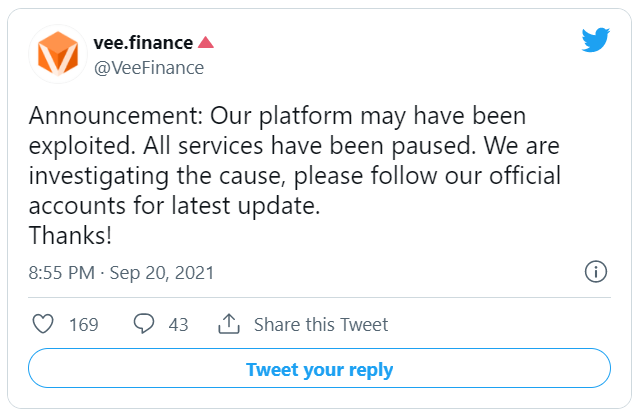Click the Tweet your reply button

coord(319,368)
